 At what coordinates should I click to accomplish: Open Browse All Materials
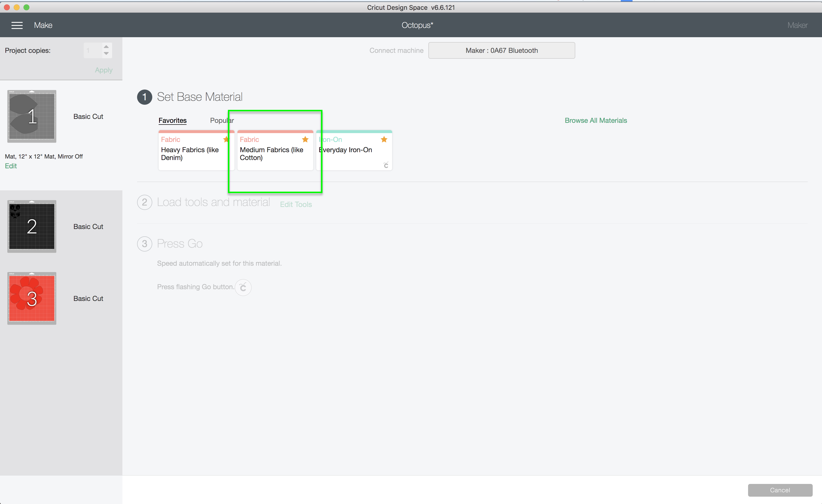(596, 120)
